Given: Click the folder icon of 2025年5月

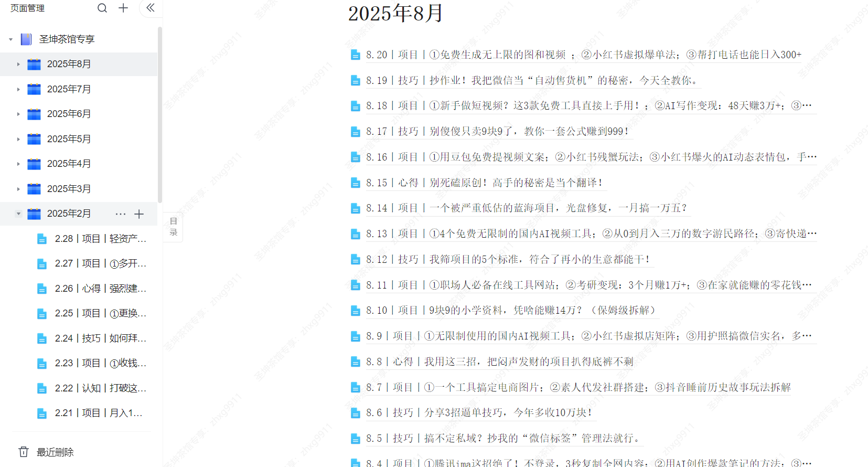Looking at the screenshot, I should pyautogui.click(x=34, y=139).
